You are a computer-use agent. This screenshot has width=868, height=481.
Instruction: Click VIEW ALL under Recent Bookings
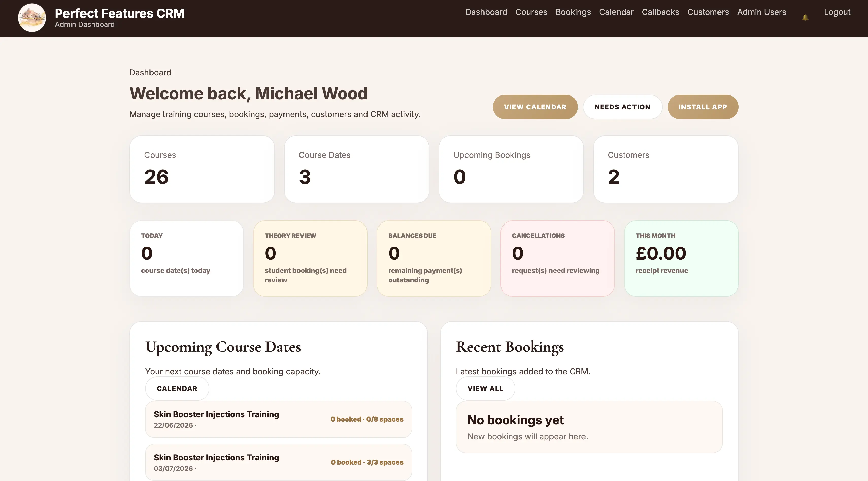point(485,388)
